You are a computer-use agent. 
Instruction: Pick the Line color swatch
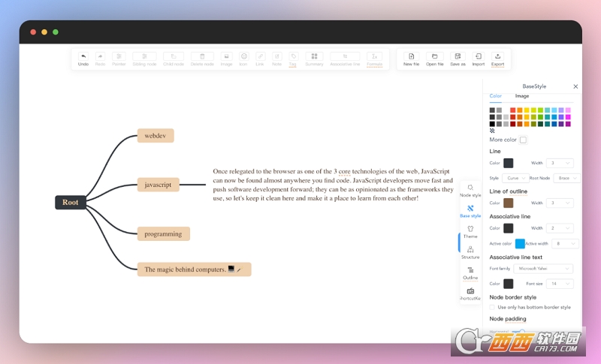[509, 163]
